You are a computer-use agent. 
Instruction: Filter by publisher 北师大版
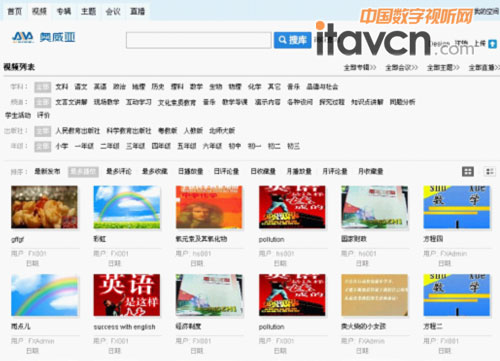coord(222,131)
